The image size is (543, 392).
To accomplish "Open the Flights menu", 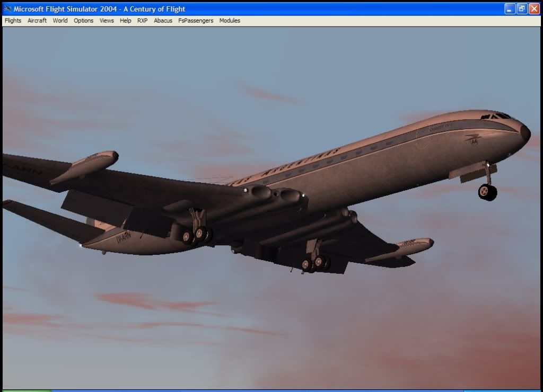I will 13,21.
